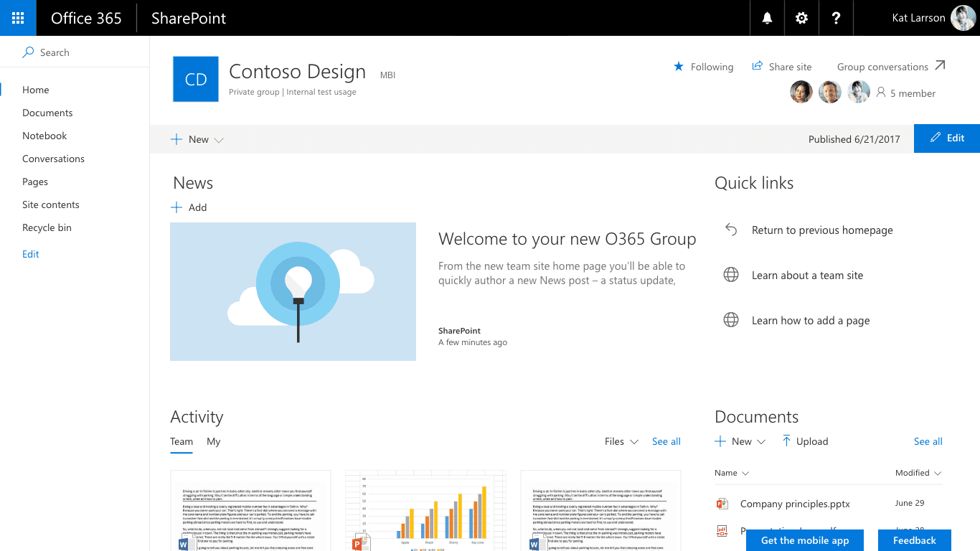Image resolution: width=980 pixels, height=551 pixels.
Task: Click the globe icon beside Learn about a team site
Action: (731, 275)
